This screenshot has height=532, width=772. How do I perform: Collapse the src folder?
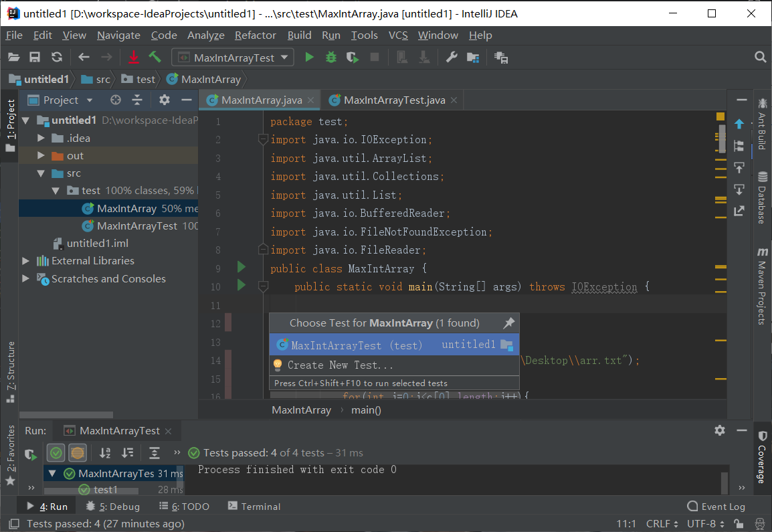point(41,173)
